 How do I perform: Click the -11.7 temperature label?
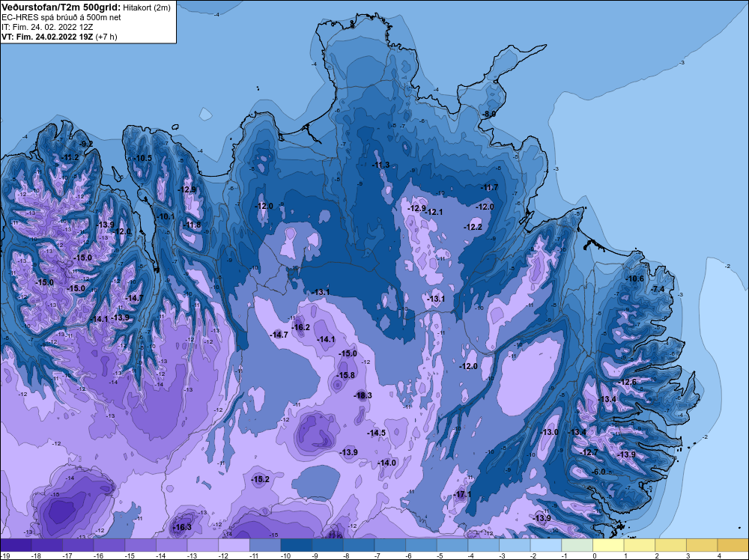click(x=490, y=187)
